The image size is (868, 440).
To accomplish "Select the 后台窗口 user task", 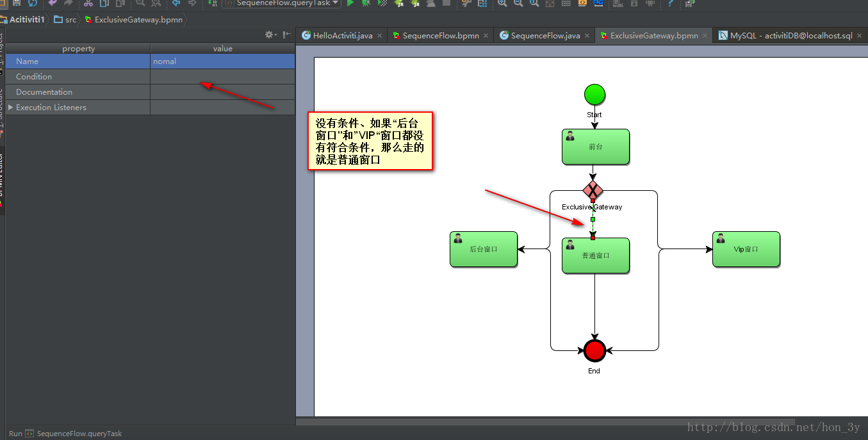I will [484, 249].
